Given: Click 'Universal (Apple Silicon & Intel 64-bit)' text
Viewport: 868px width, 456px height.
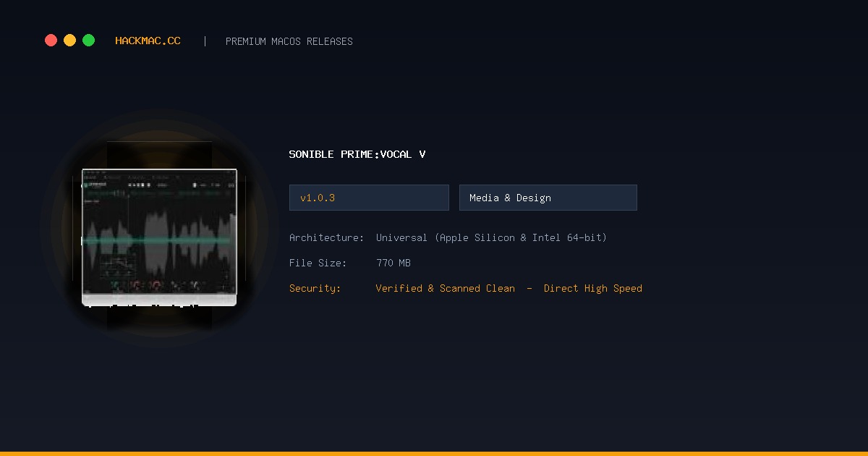Looking at the screenshot, I should 492,237.
